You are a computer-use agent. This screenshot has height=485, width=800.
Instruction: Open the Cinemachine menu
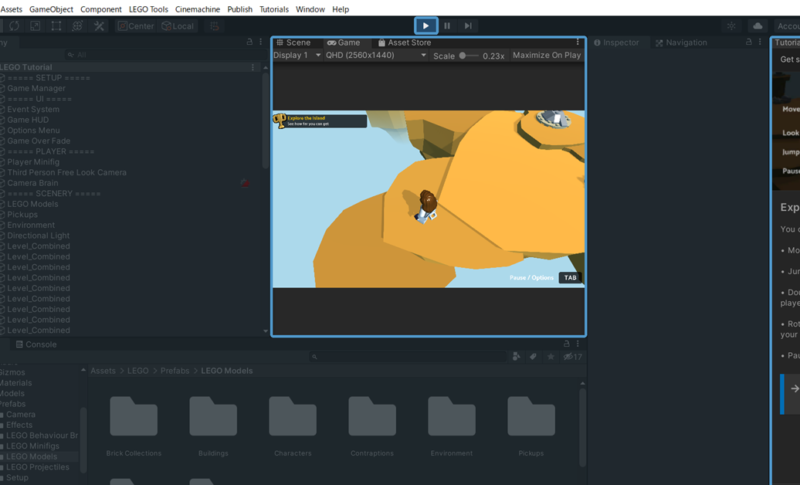coord(197,9)
